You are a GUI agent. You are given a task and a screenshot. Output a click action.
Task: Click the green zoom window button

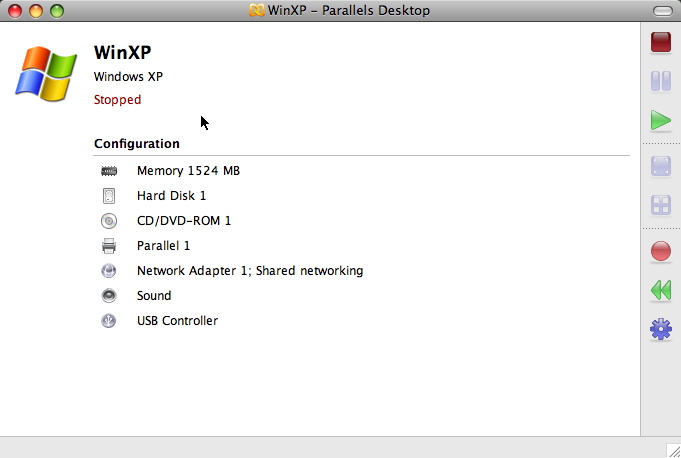coord(57,11)
